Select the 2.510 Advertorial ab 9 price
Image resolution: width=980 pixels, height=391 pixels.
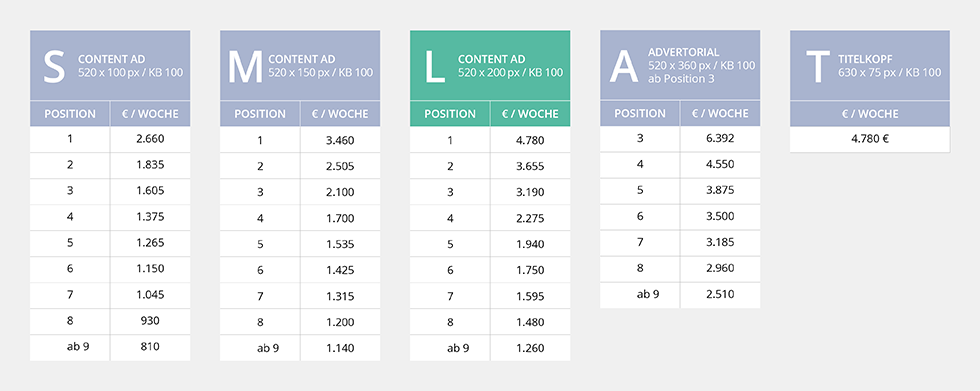tap(720, 294)
